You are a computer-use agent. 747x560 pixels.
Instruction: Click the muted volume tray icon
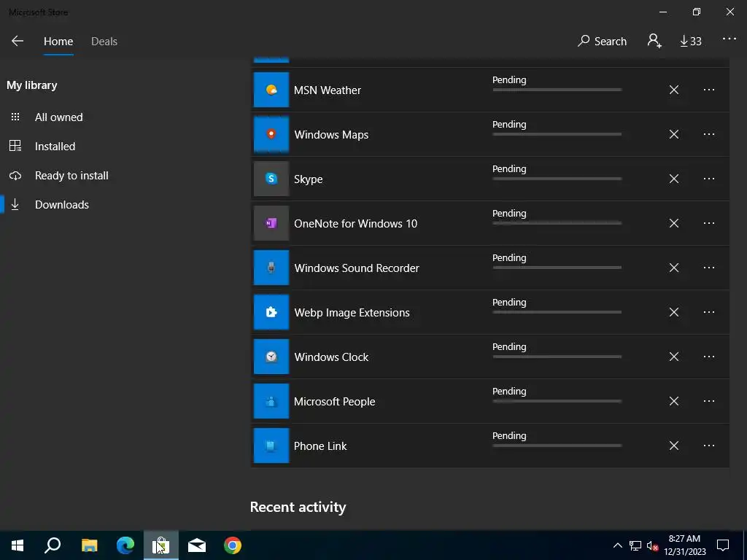coord(652,545)
